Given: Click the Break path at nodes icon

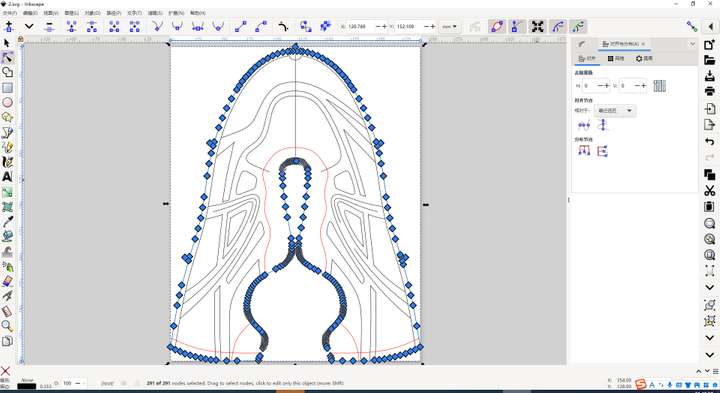Looking at the screenshot, I should pyautogui.click(x=92, y=27).
